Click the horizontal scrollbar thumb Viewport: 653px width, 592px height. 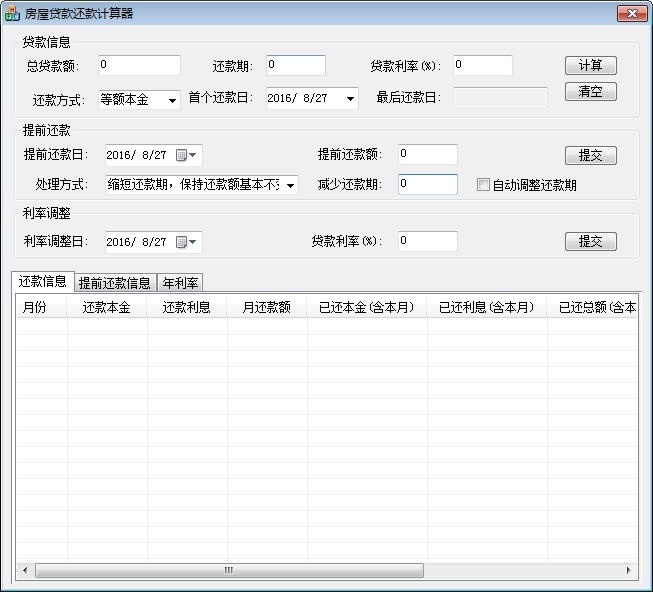click(x=229, y=570)
